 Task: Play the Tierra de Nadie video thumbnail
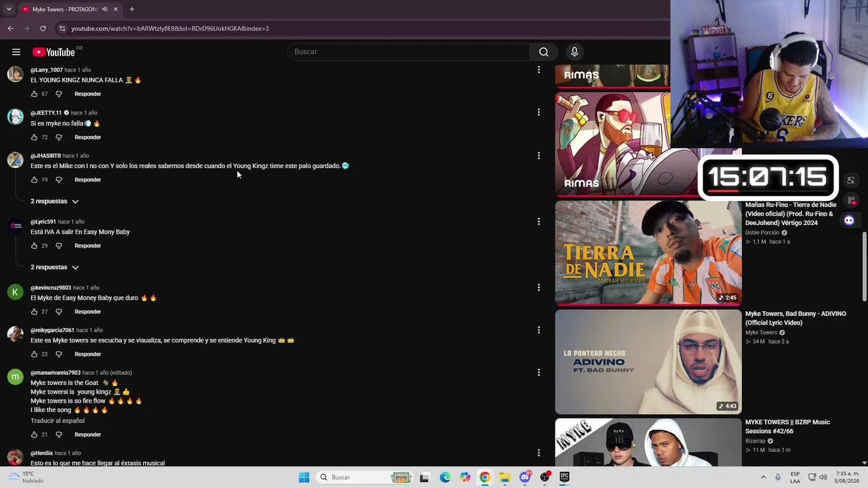(648, 253)
